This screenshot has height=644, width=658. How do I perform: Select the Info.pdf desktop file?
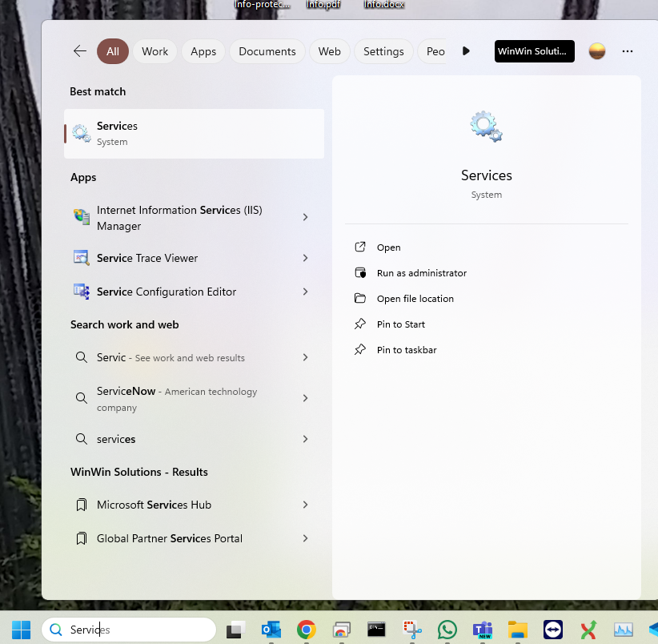click(x=323, y=4)
